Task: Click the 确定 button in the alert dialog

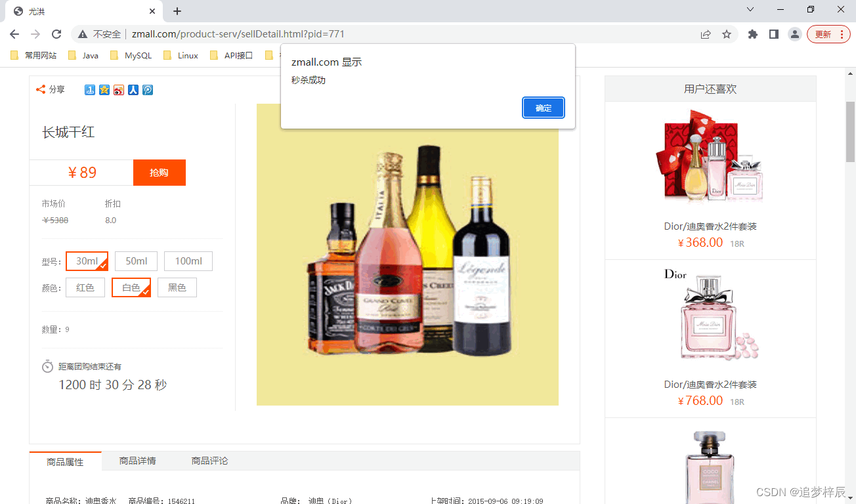Action: 544,108
